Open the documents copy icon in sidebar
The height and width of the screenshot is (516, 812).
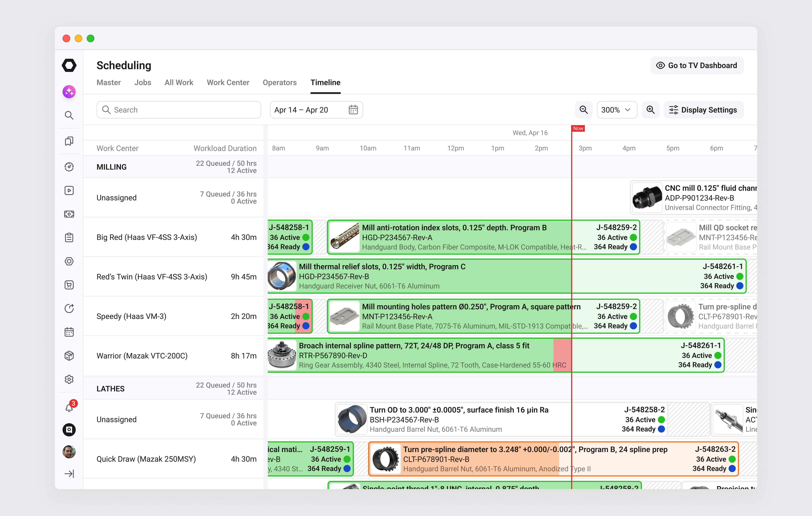point(69,141)
